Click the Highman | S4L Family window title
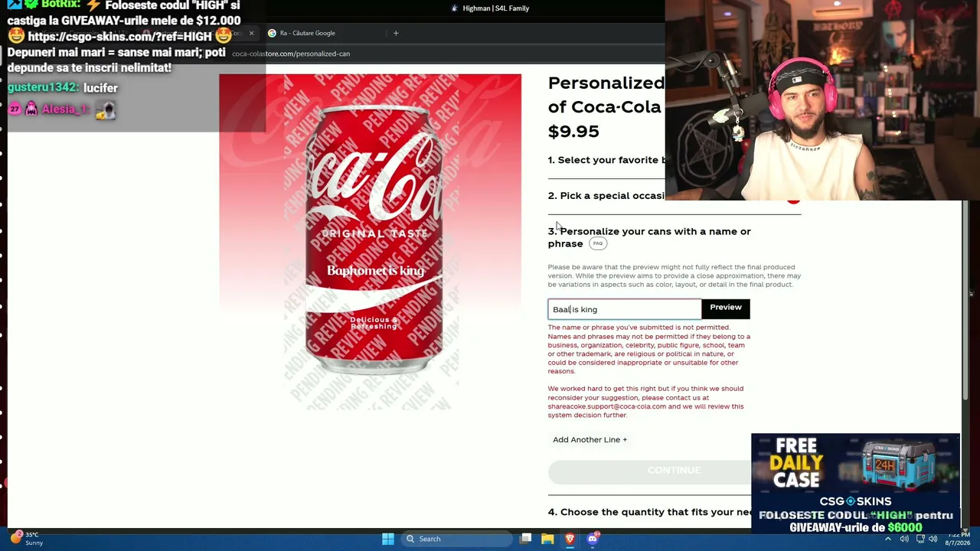 coord(495,8)
